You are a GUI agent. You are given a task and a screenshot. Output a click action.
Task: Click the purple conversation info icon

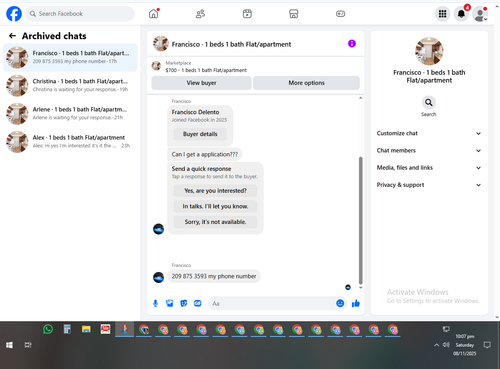tap(352, 43)
